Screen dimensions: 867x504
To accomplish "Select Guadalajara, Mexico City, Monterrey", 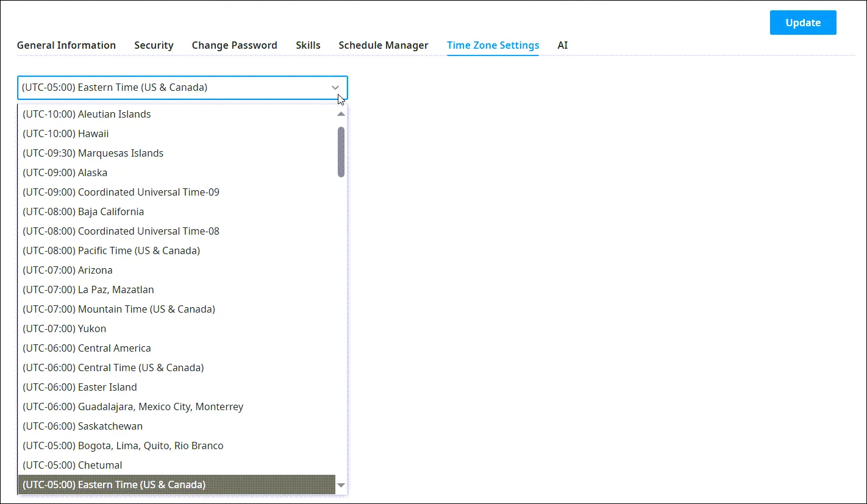I will (177, 406).
